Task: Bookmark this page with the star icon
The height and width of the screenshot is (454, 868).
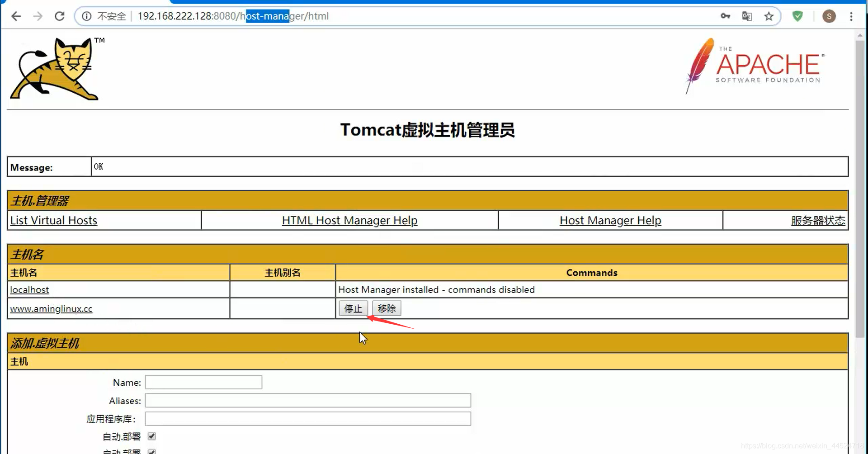Action: click(769, 16)
